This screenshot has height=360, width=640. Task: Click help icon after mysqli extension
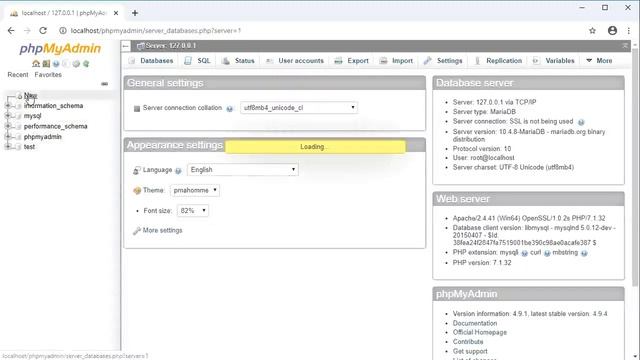(x=524, y=253)
